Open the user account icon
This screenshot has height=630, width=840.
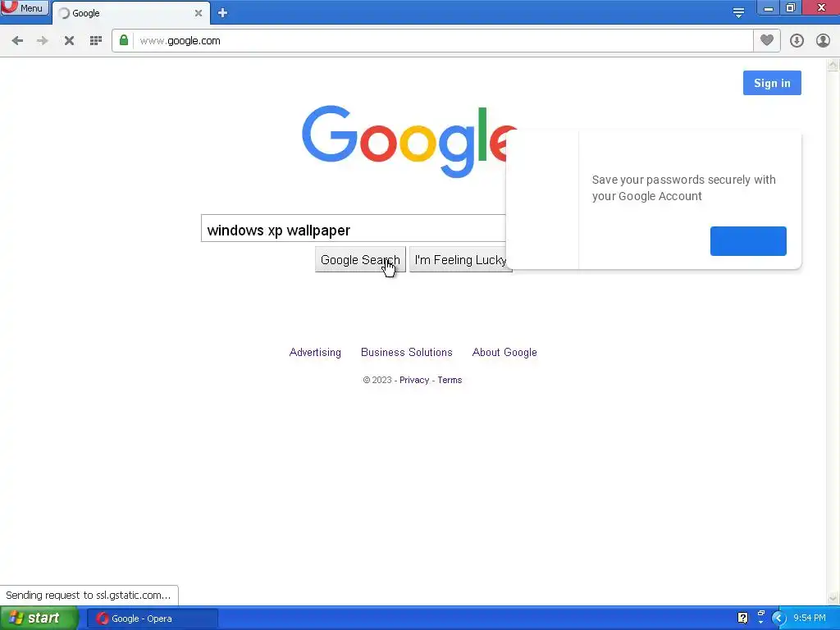coord(823,41)
